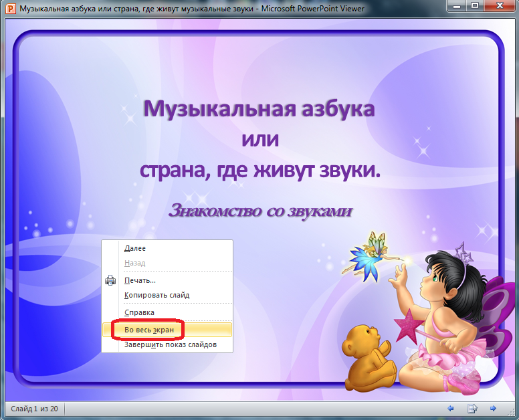
Task: Click the previous slide arrow in status bar
Action: (451, 409)
